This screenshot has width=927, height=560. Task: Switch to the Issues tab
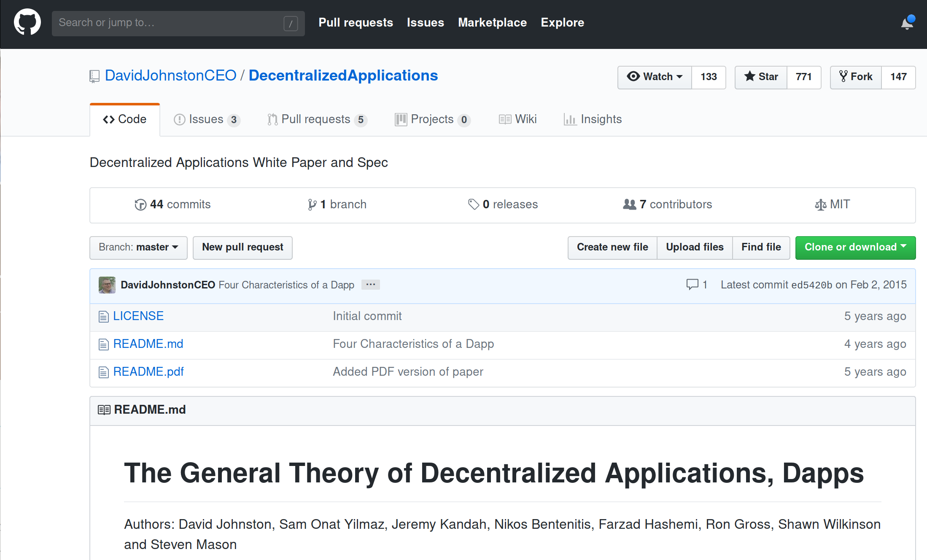tap(207, 119)
